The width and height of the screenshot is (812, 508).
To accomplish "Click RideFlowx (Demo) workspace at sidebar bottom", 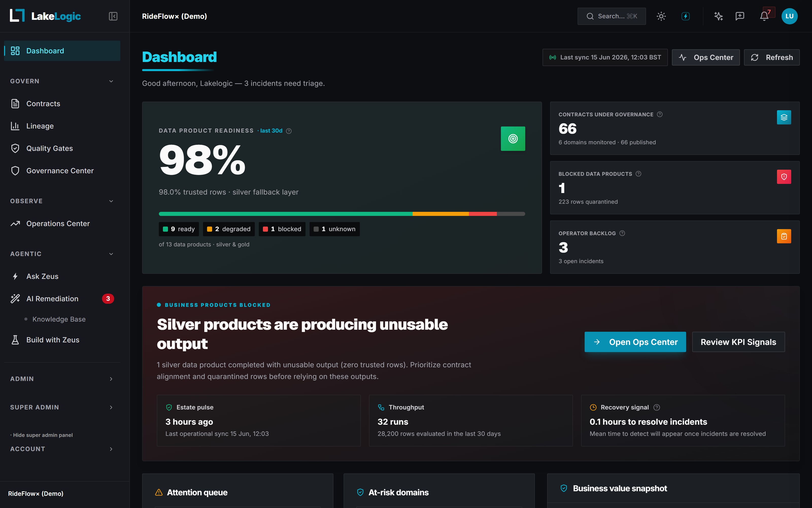I will click(36, 494).
